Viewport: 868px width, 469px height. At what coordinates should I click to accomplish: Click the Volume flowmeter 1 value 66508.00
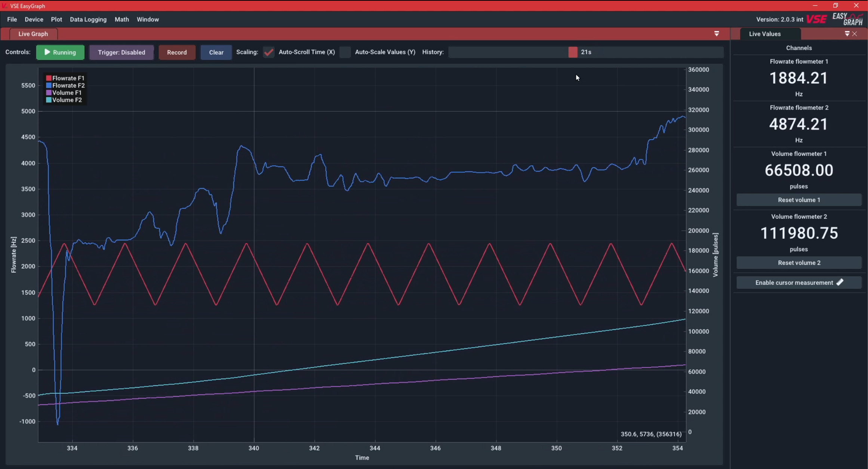pos(799,170)
